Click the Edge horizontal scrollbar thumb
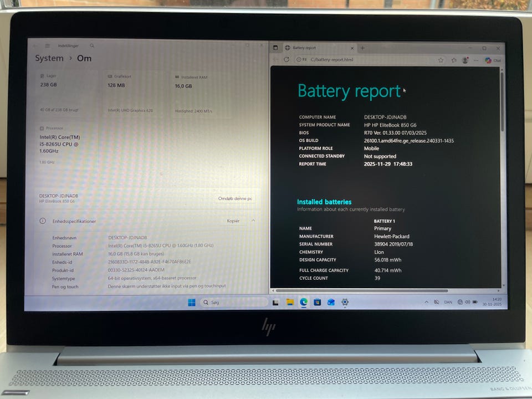This screenshot has height=399, width=532. pos(362,291)
